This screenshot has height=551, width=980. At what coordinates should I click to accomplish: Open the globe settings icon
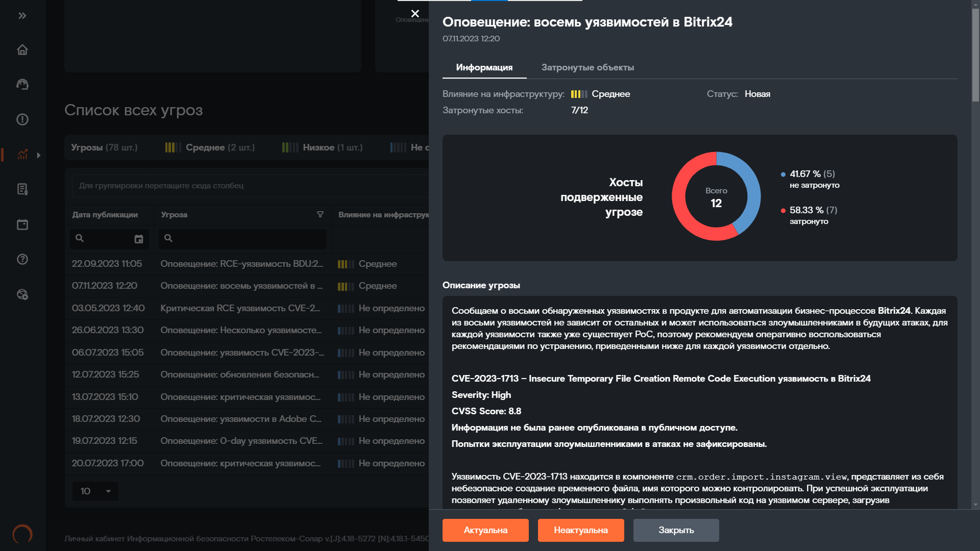[x=22, y=294]
